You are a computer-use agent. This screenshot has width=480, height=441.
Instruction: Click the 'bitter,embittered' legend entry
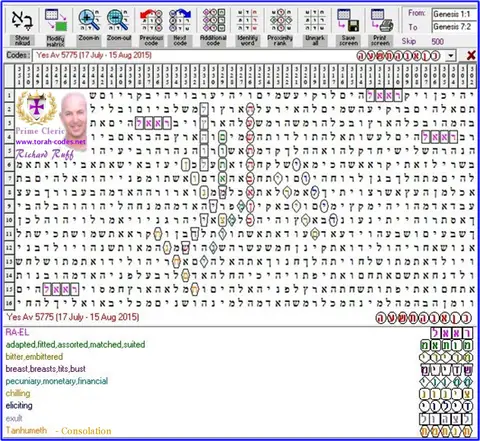click(x=34, y=357)
